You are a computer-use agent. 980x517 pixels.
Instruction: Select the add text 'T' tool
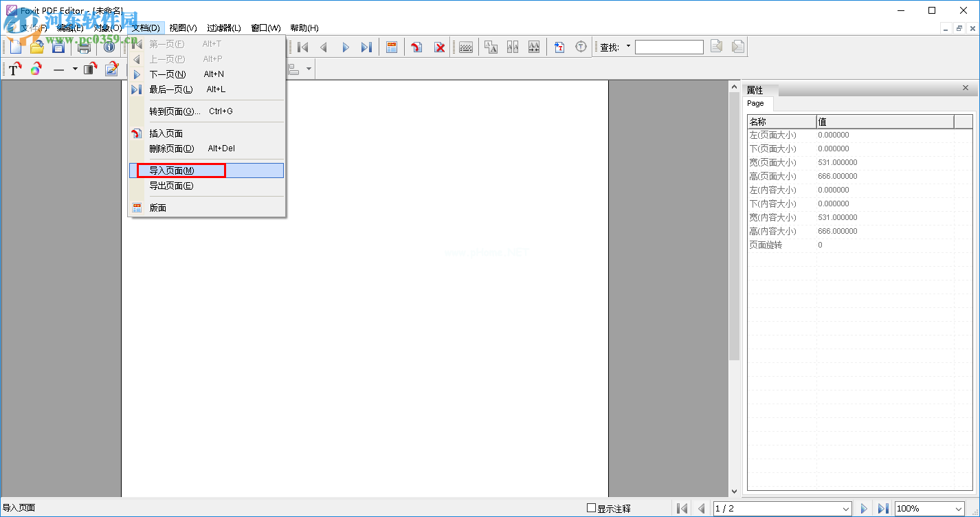click(x=14, y=69)
